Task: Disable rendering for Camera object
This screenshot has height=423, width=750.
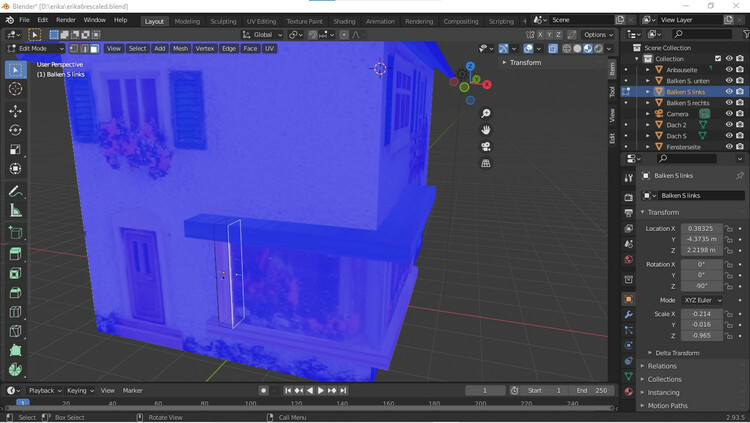Action: (x=740, y=114)
